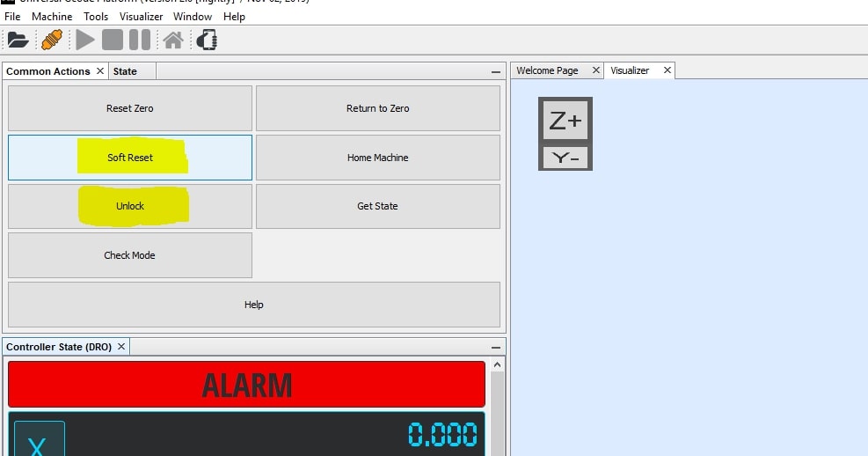Viewport: 868px width, 456px height.
Task: Click the pendant phone toolbar icon
Action: pyautogui.click(x=207, y=40)
